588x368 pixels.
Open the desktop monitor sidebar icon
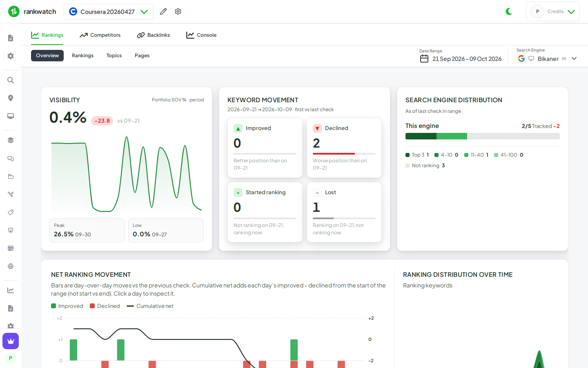[11, 116]
